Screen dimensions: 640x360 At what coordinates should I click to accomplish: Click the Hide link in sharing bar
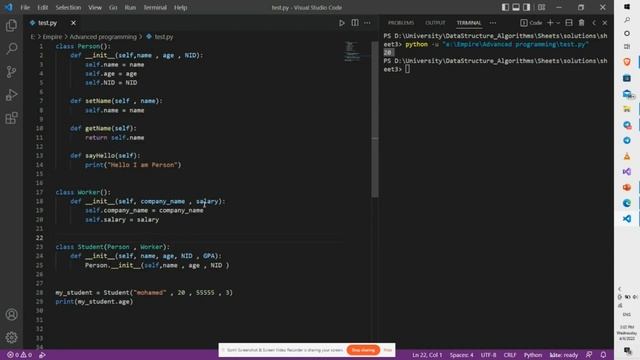pyautogui.click(x=388, y=350)
